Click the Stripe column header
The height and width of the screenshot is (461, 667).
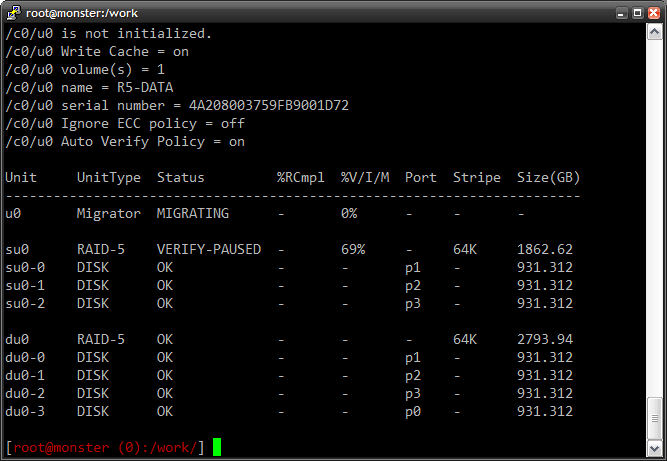click(477, 178)
